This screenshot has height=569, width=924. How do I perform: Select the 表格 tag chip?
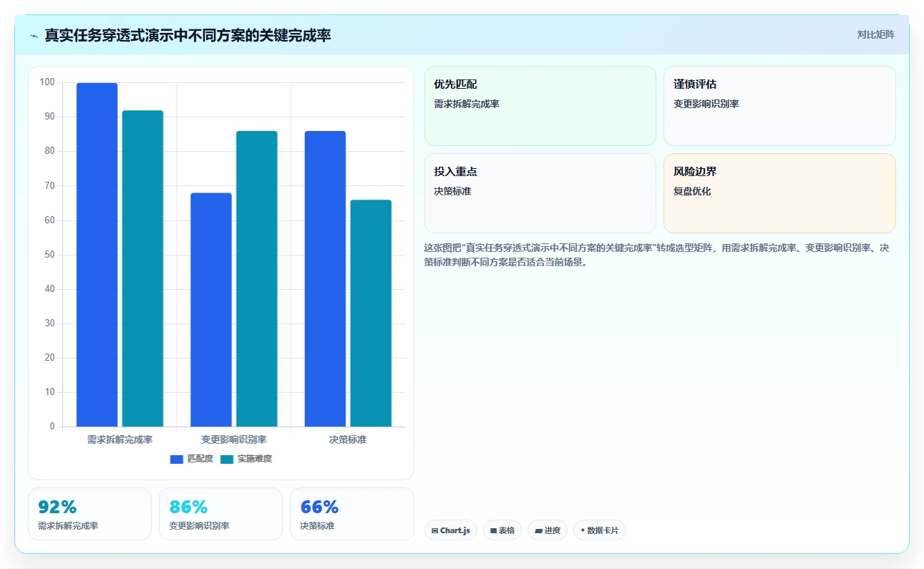(x=502, y=530)
